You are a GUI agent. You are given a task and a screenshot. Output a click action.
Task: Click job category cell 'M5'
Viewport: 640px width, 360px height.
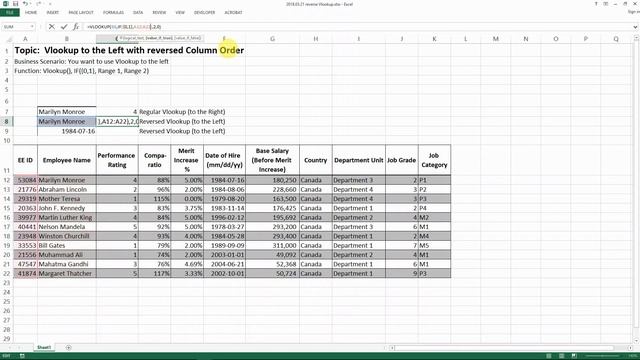434,245
